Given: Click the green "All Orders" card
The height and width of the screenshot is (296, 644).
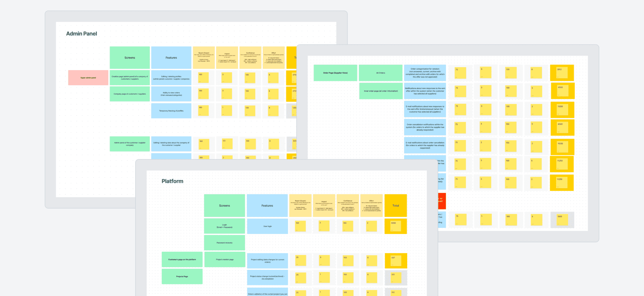Looking at the screenshot, I should 381,73.
